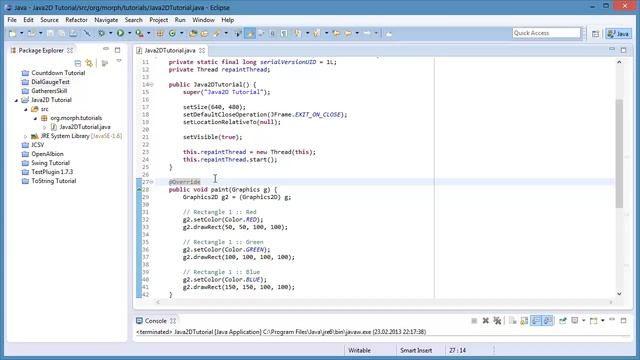Screen dimensions: 640x360
Task: Open dropdown arrow next to Run button
Action: (129, 33)
